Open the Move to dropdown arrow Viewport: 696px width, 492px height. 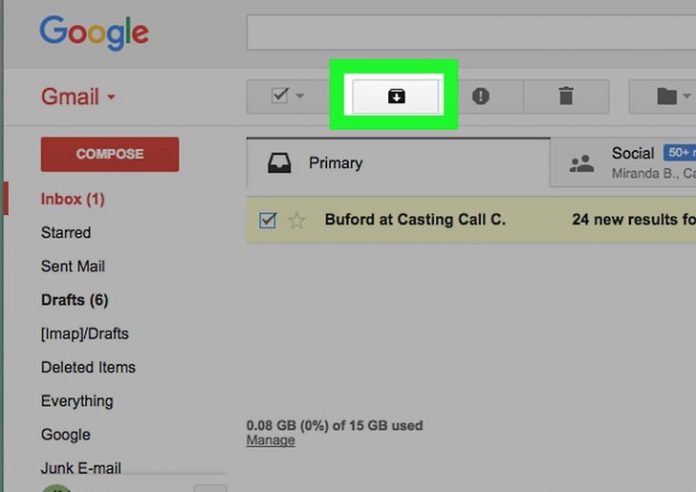pos(686,97)
